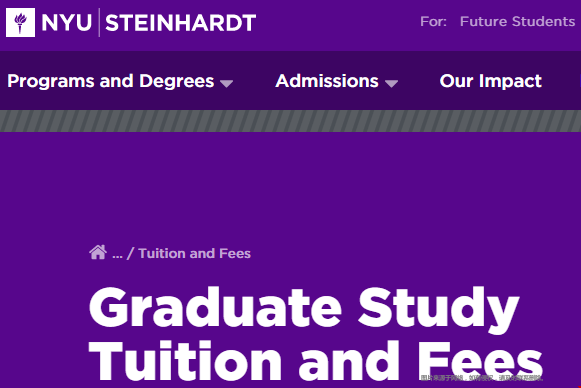
Task: Click the Graduate Study heading line
Action: (303, 310)
